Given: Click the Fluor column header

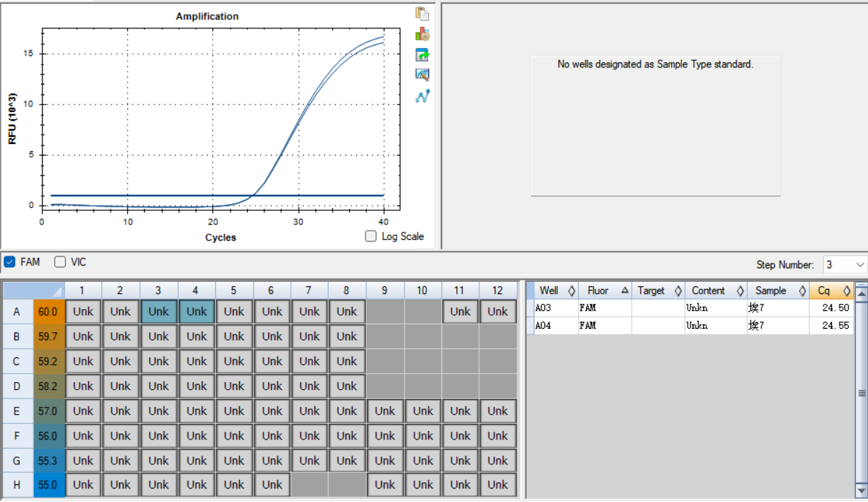Looking at the screenshot, I should [605, 290].
